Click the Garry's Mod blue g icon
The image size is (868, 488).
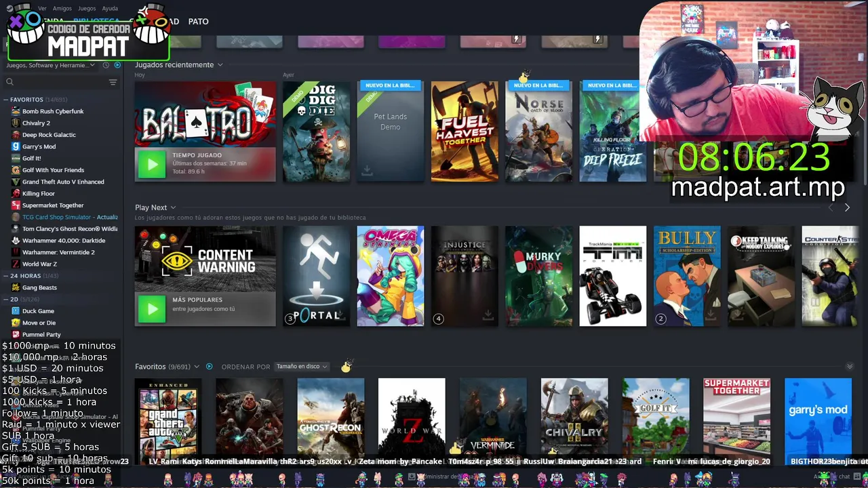pos(16,146)
